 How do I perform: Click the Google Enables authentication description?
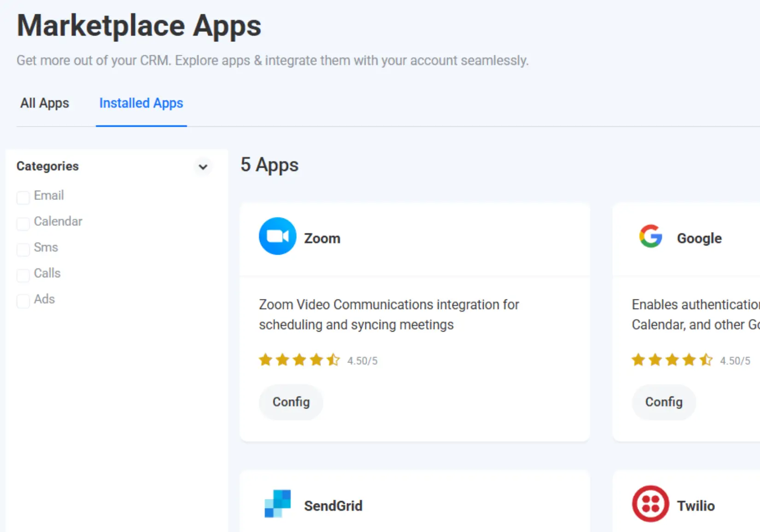click(x=696, y=315)
